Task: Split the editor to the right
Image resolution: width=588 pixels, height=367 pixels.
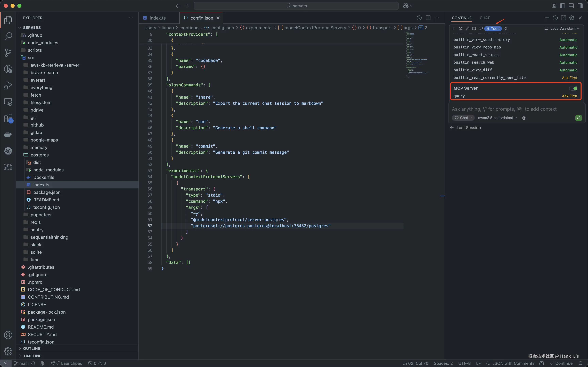Action: [428, 18]
